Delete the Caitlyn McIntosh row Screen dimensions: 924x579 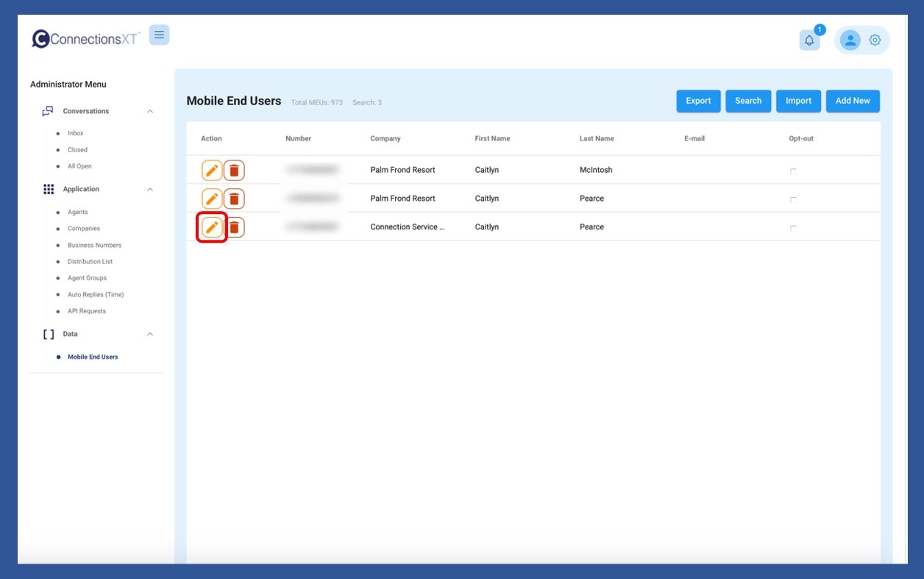(x=234, y=171)
